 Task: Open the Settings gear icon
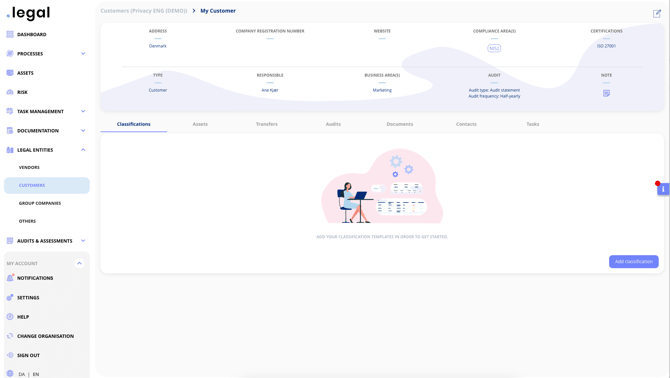click(10, 298)
